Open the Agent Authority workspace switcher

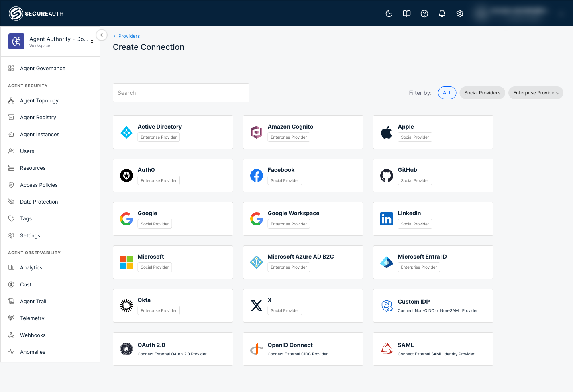(51, 41)
